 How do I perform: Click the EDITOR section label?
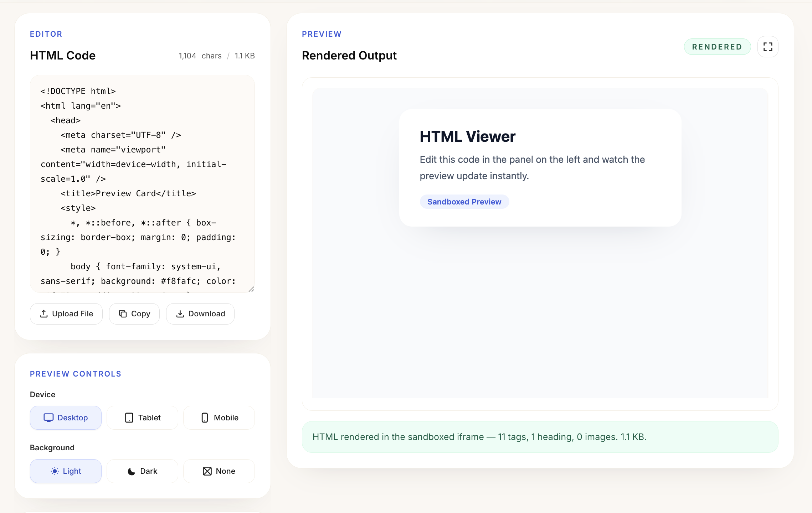(46, 34)
